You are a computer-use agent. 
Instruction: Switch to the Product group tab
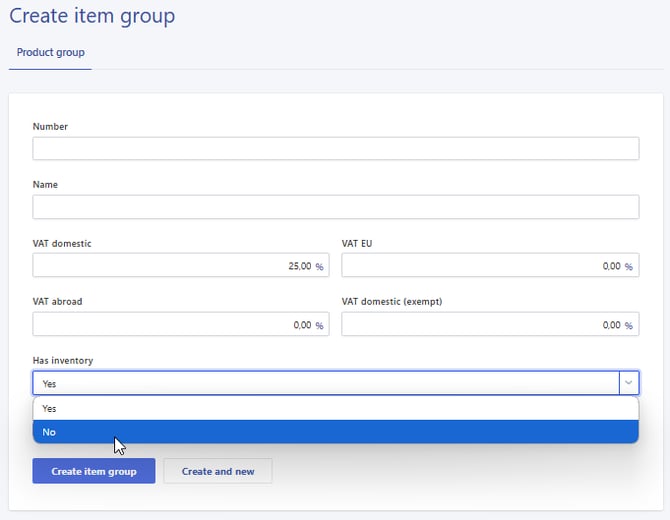50,52
